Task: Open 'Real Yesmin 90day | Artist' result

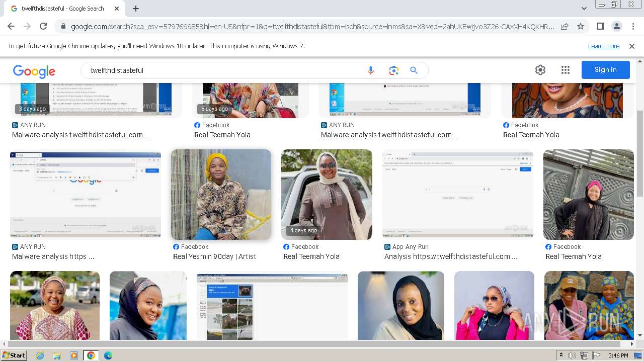Action: click(x=214, y=256)
